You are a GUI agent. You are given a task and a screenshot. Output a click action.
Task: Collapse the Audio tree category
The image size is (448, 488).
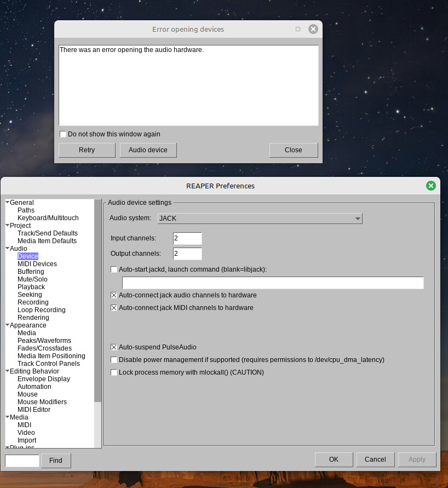tap(8, 249)
